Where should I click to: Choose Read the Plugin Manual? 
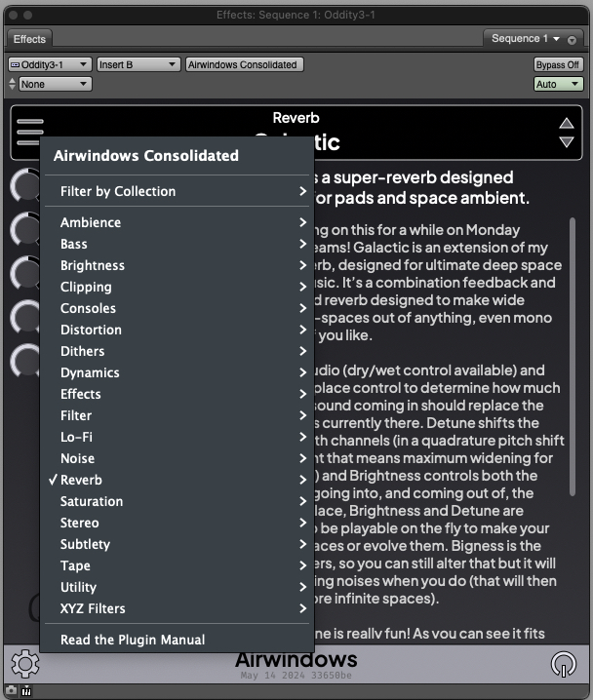[x=177, y=640]
